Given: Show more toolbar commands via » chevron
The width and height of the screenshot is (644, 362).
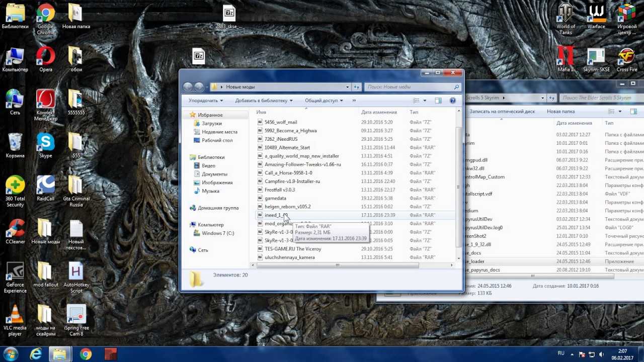Looking at the screenshot, I should [354, 101].
